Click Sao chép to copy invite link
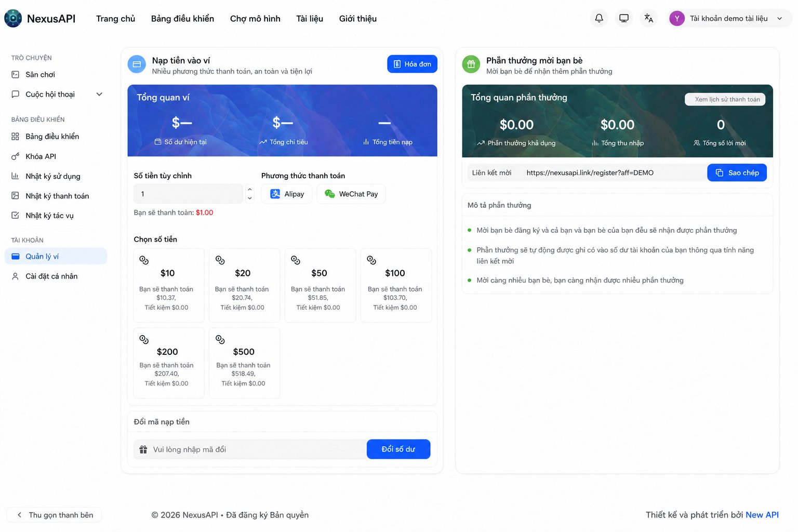798x532 pixels. [737, 172]
